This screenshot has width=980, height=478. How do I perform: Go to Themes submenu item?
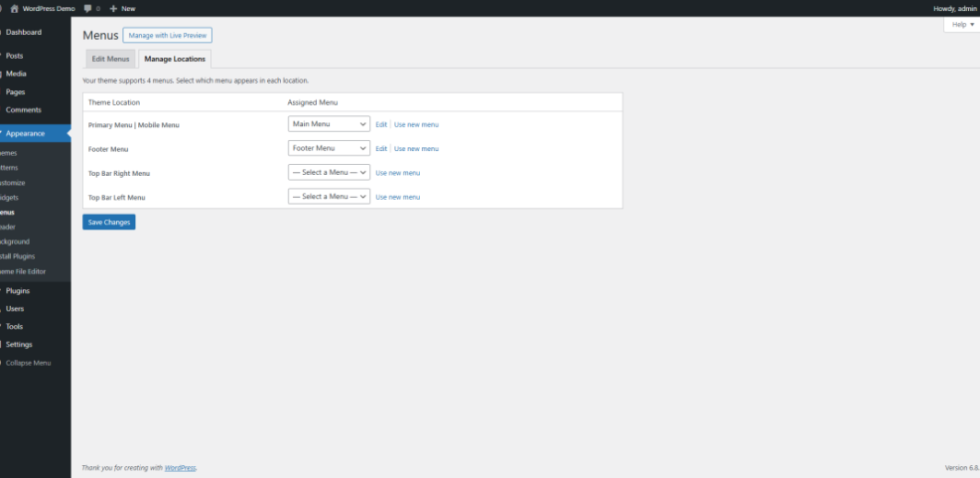(9, 153)
